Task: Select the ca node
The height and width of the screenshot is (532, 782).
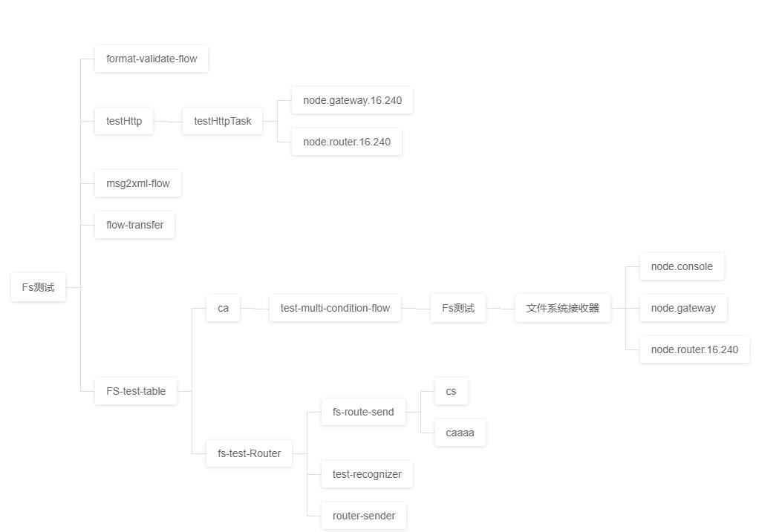Action: pos(223,309)
